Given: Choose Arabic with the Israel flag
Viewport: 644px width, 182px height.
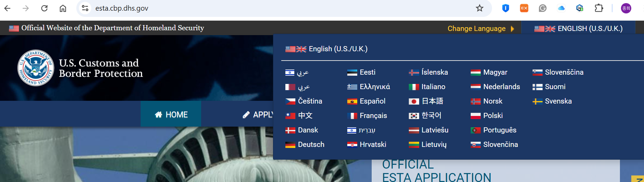Looking at the screenshot, I should pos(297,72).
